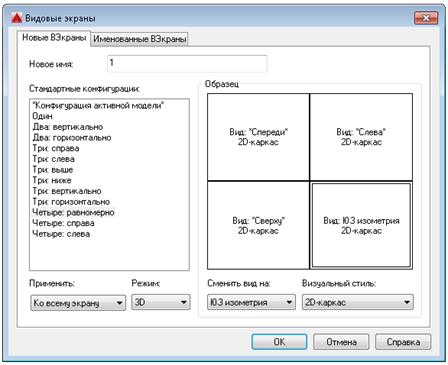Click the Отмена button
Image resolution: width=448 pixels, height=365 pixels.
tap(341, 342)
